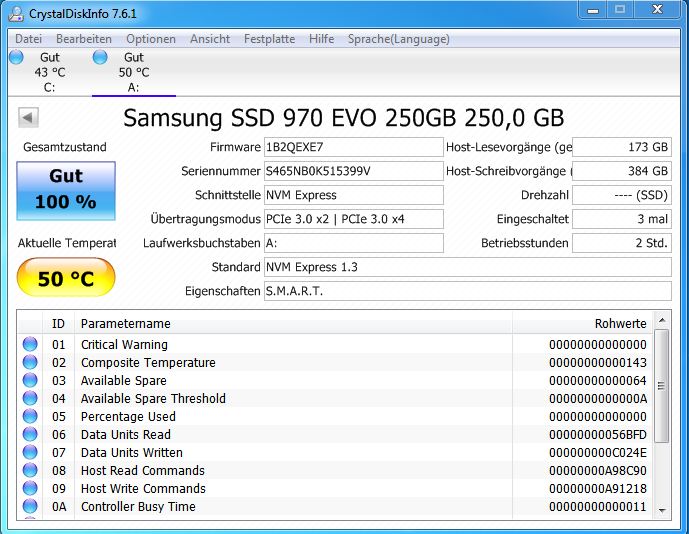Minimize the CrystalDiskInfo window
Screen dimensions: 689x534
point(593,10)
